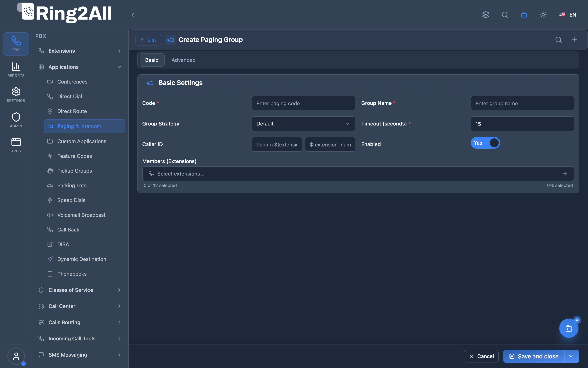Click the robot assistant icon in header
588x368 pixels.
[524, 15]
